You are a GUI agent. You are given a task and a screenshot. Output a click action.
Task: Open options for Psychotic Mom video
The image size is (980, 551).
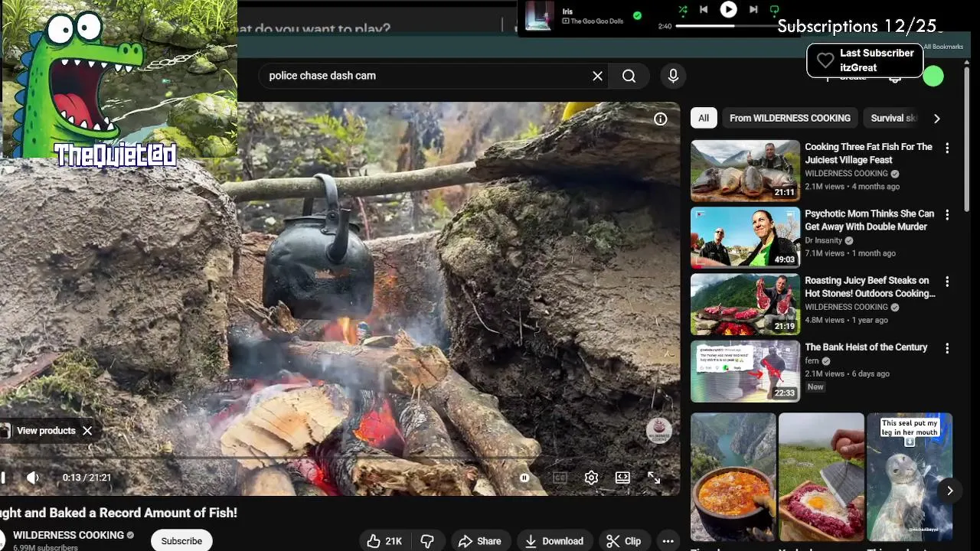click(x=947, y=215)
